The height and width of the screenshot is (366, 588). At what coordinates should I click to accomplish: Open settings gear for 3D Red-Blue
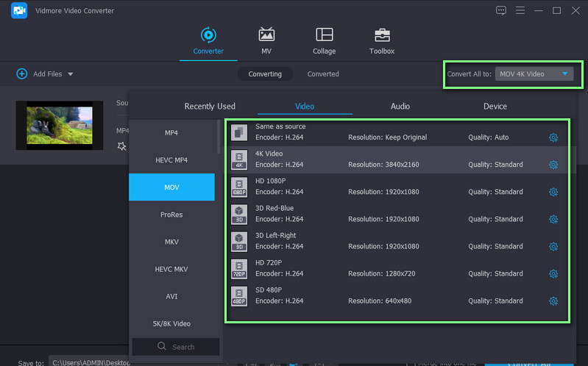553,220
